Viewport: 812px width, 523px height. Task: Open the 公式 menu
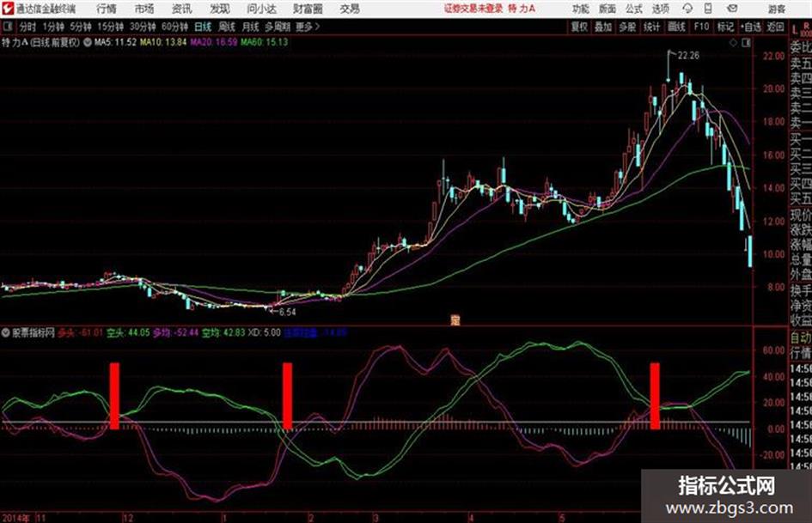click(634, 9)
